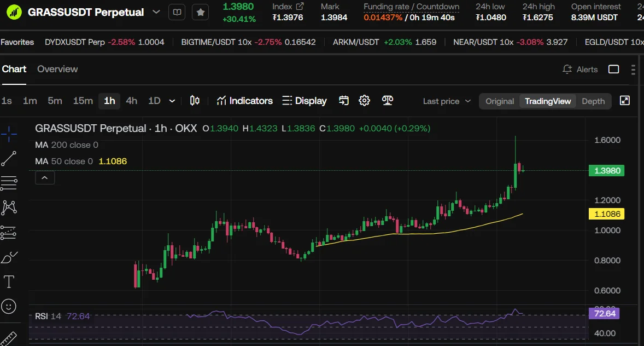Expand the Last price dropdown
The image size is (644, 346).
(447, 101)
